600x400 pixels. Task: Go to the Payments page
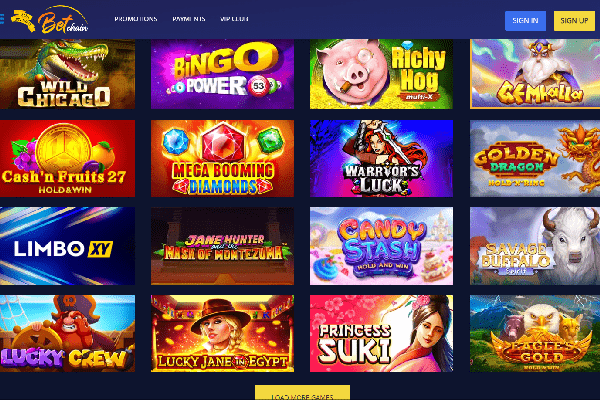(x=189, y=19)
